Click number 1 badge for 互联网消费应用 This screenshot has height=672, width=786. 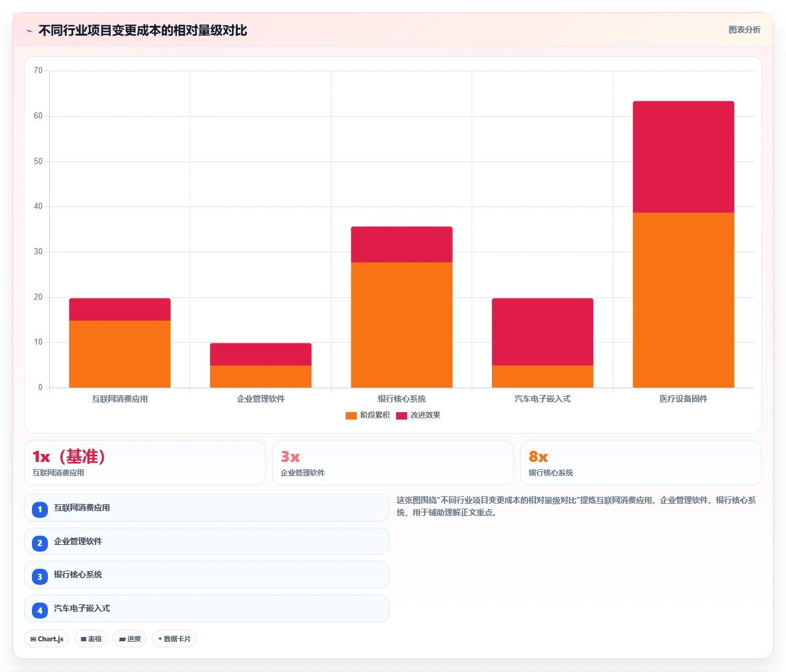[x=40, y=509]
